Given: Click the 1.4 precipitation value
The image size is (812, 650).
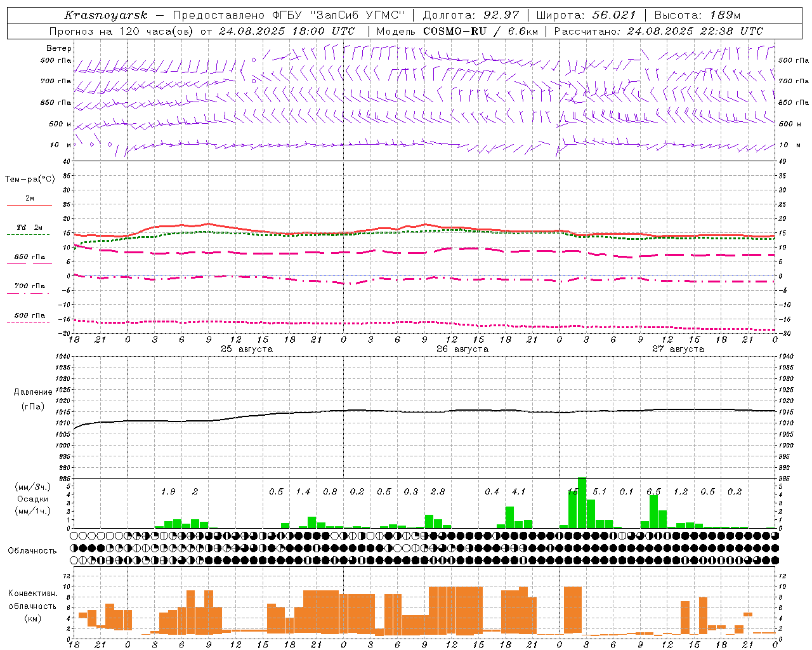Looking at the screenshot, I should (x=303, y=492).
